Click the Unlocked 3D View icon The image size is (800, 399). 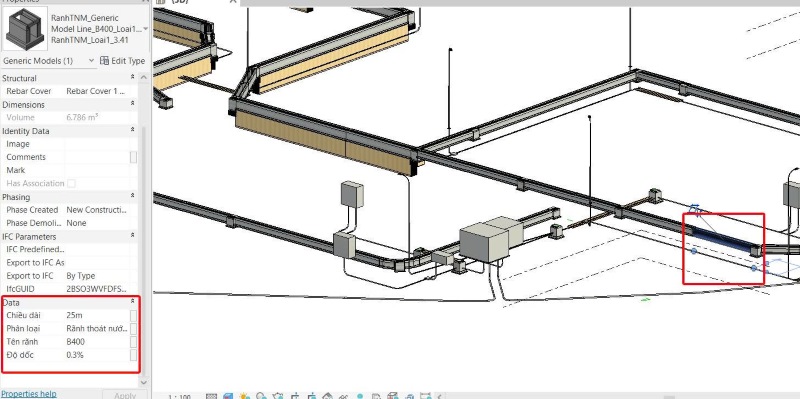(328, 396)
